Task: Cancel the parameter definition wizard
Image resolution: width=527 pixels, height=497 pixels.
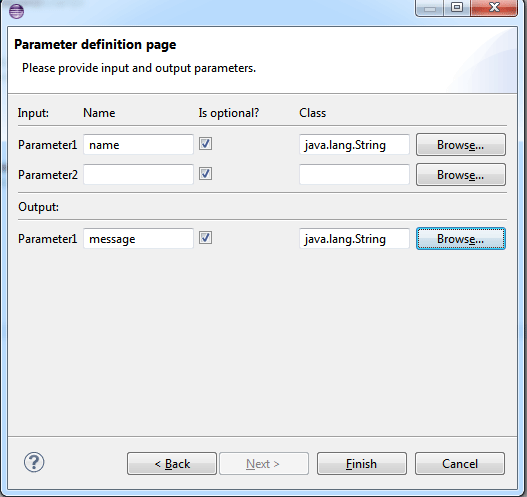Action: (x=460, y=463)
